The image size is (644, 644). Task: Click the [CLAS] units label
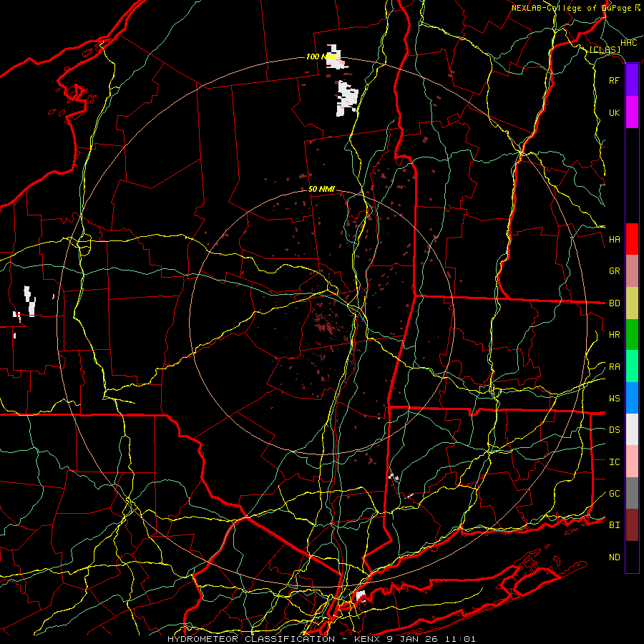pos(605,49)
